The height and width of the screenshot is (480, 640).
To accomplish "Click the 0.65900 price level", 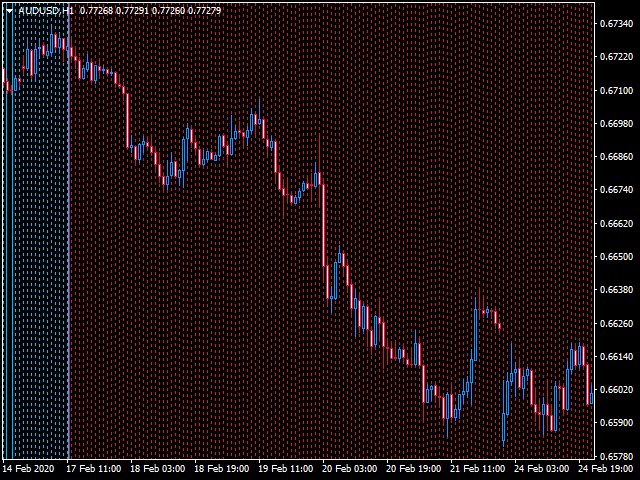I will (x=616, y=423).
